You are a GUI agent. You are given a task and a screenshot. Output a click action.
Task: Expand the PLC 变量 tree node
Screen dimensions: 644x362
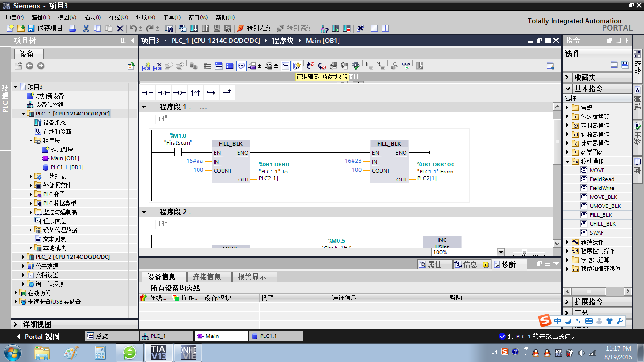tap(31, 194)
